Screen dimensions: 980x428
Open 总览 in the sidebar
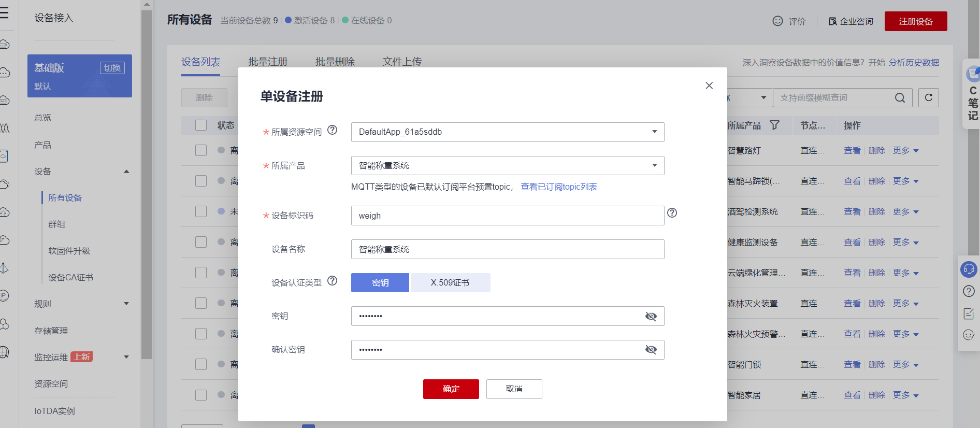[43, 118]
